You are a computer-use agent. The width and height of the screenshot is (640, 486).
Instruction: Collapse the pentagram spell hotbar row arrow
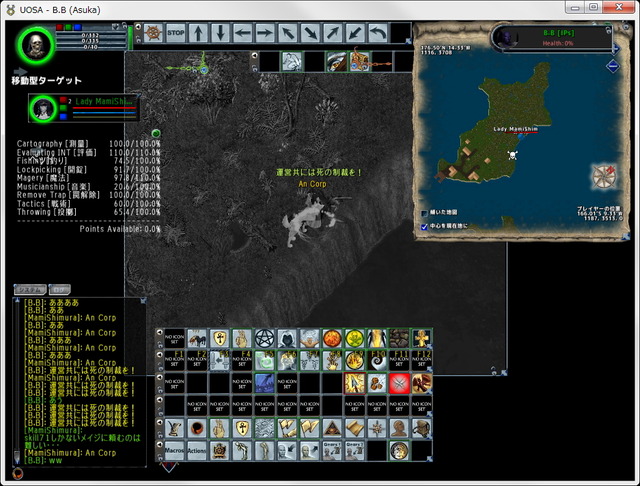160,332
